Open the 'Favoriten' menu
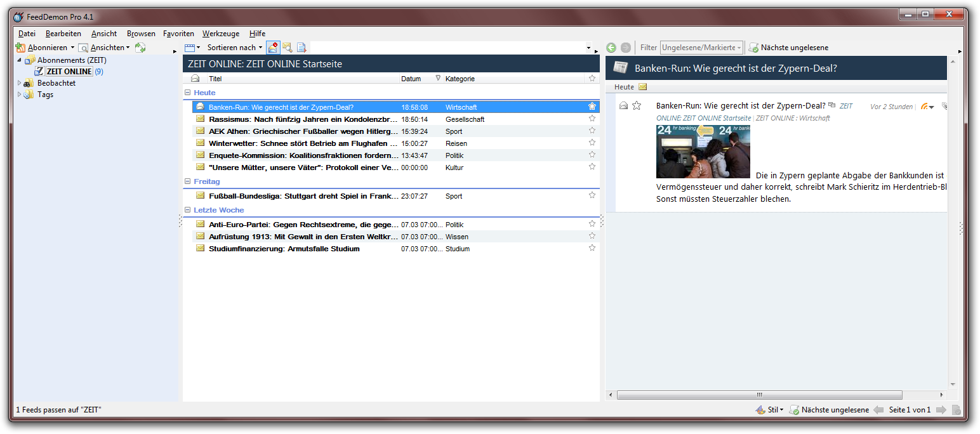 pyautogui.click(x=178, y=34)
